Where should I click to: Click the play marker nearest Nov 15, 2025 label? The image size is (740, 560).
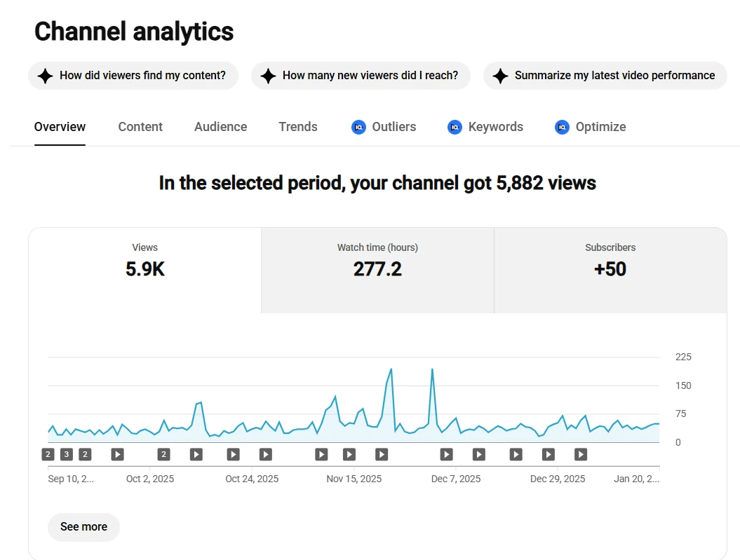click(x=349, y=454)
